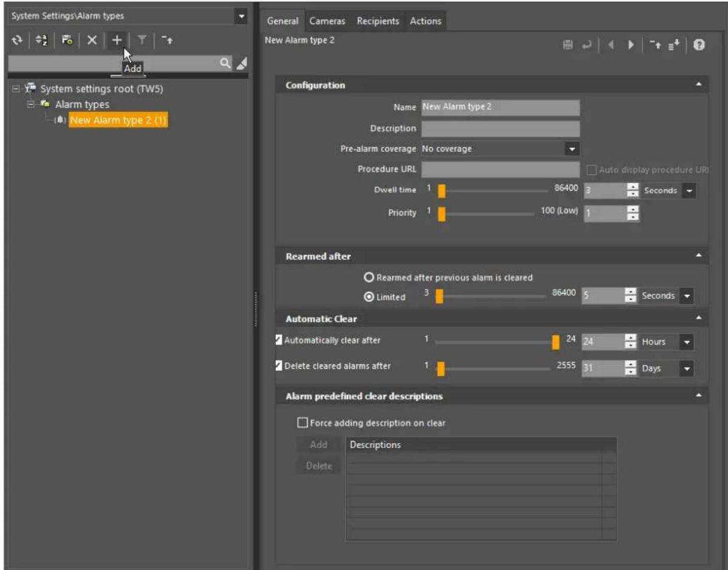Click the Procedure URL input field
This screenshot has width=728, height=570.
501,170
